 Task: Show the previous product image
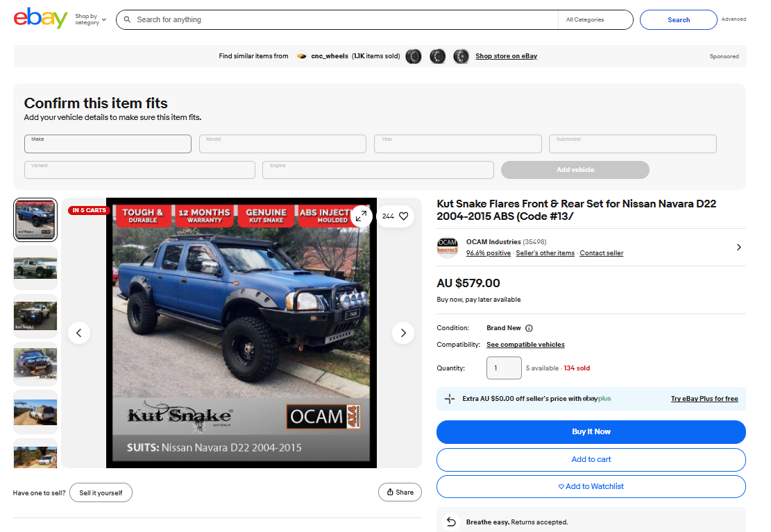(x=79, y=333)
